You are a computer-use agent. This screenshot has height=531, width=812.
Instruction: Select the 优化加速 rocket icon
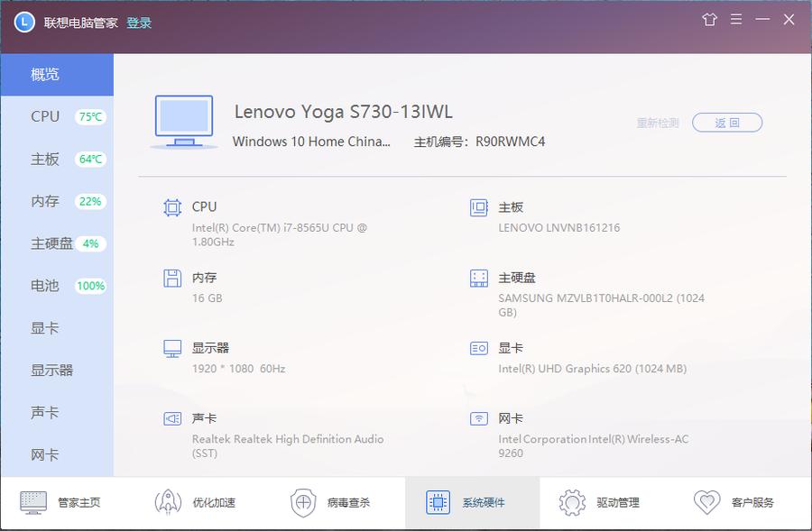point(168,502)
